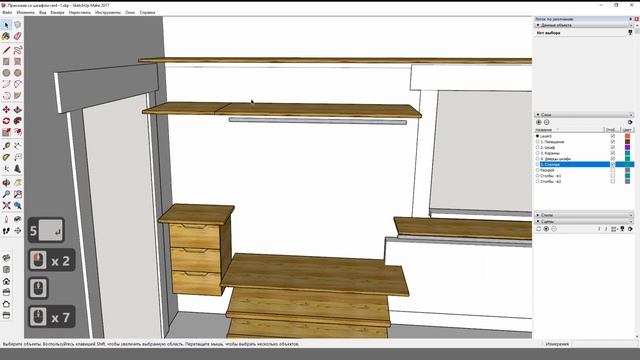
Task: Open the Окно menu
Action: (130, 13)
